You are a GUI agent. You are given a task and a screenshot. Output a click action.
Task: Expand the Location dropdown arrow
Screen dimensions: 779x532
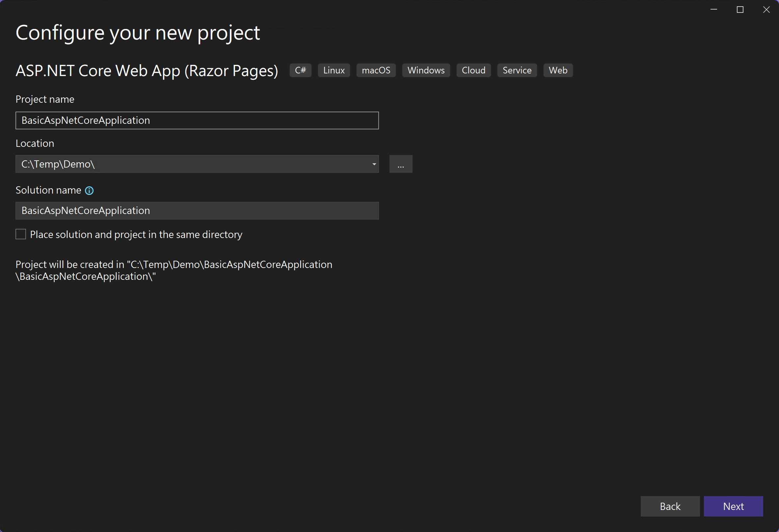pos(374,164)
